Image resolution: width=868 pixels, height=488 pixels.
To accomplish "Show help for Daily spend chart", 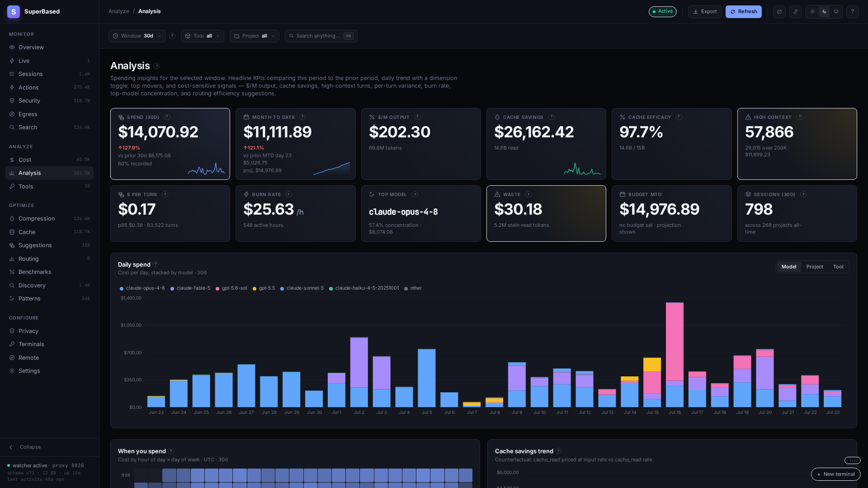I will (x=156, y=264).
